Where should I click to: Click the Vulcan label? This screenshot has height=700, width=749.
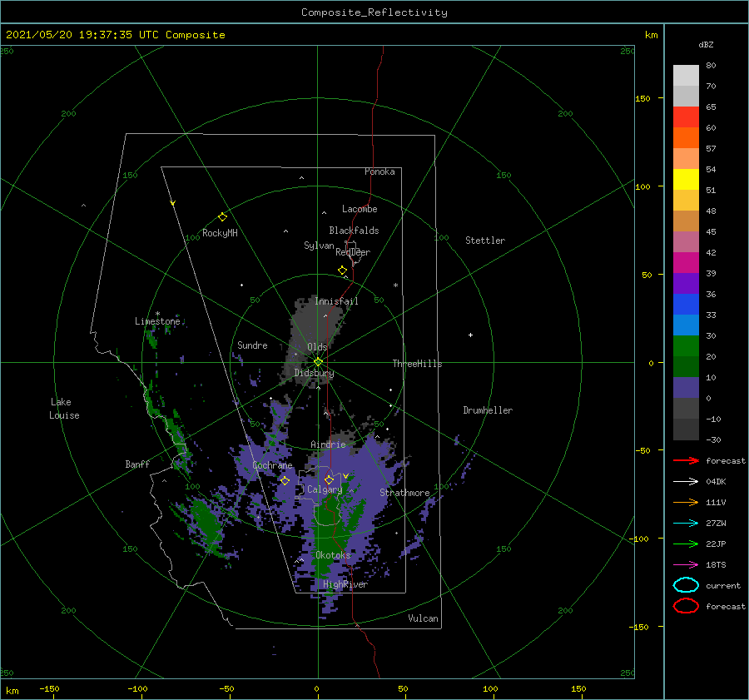pyautogui.click(x=423, y=618)
